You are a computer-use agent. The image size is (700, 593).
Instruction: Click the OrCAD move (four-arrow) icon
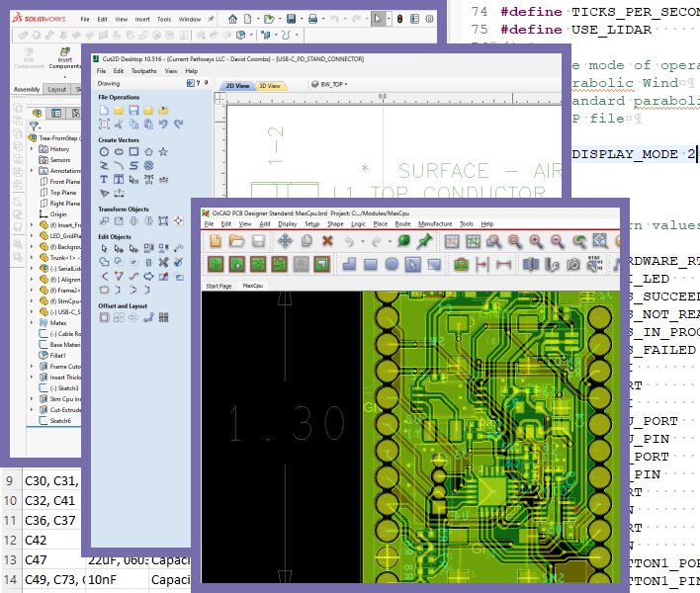(285, 241)
